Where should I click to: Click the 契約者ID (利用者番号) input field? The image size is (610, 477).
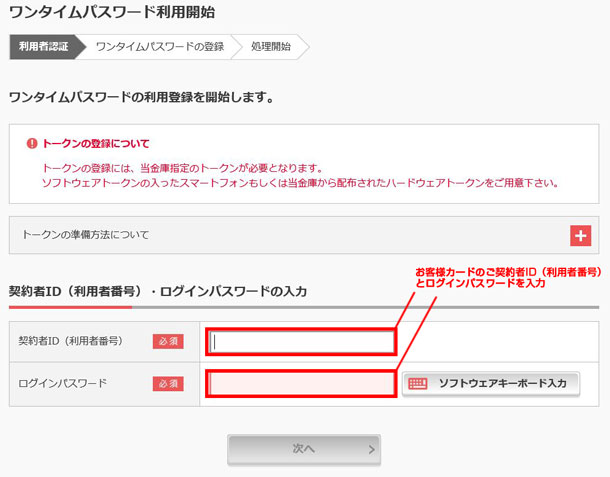pos(301,342)
